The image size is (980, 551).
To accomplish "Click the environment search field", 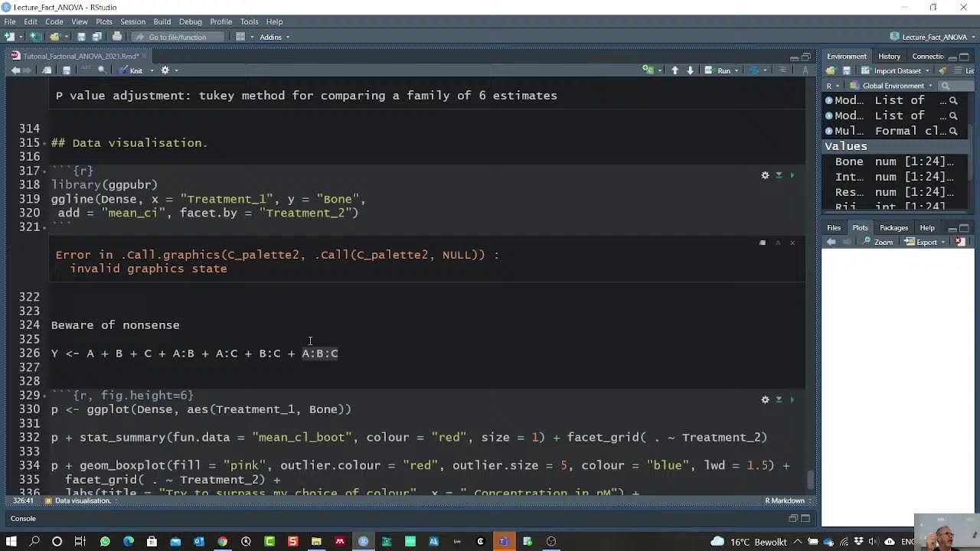I will [x=955, y=86].
